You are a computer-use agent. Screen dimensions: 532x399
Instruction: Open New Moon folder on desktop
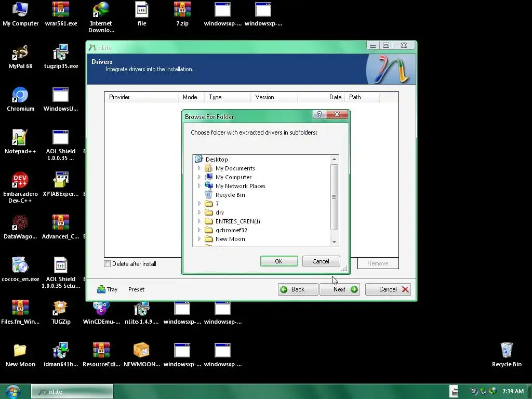20,354
